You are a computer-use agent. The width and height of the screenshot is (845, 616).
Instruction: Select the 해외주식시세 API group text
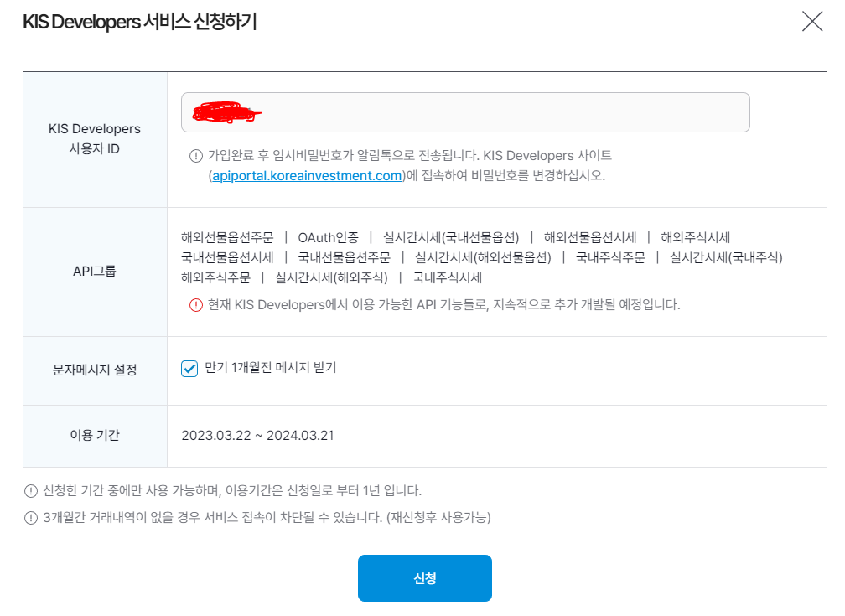[x=696, y=238]
